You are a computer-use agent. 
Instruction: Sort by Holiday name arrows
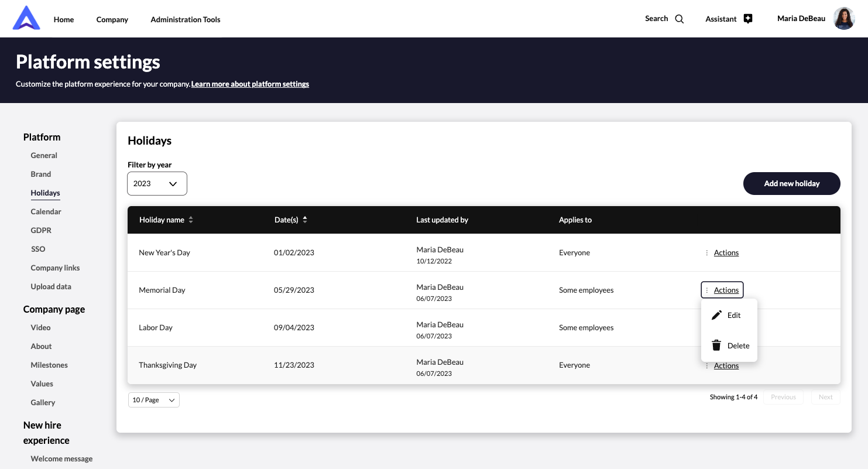tap(191, 220)
